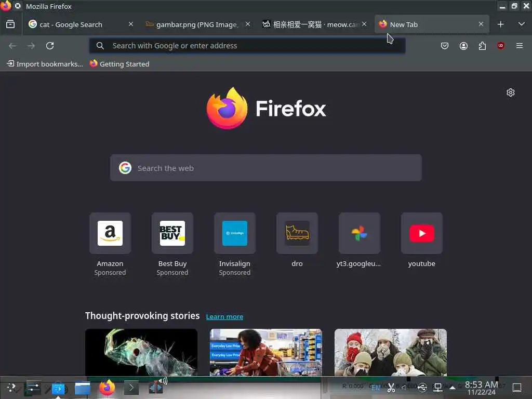
Task: Open the story with the shopping woman image
Action: click(265, 352)
